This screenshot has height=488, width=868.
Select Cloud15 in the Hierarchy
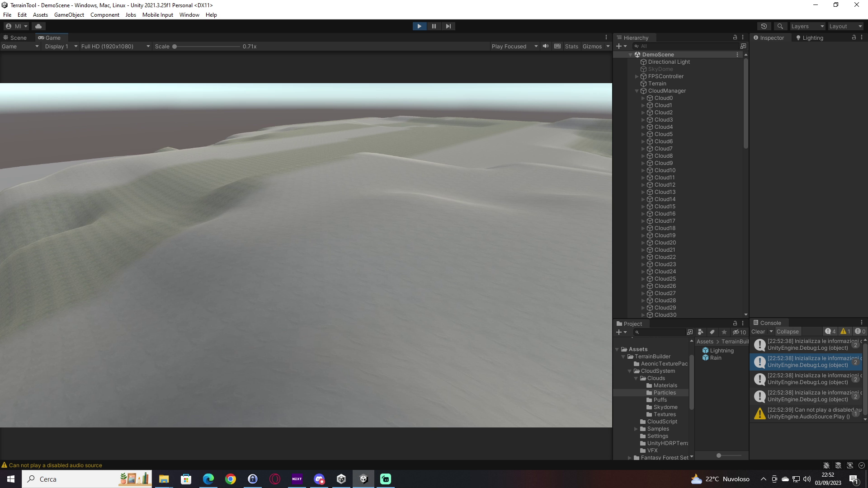(x=665, y=206)
